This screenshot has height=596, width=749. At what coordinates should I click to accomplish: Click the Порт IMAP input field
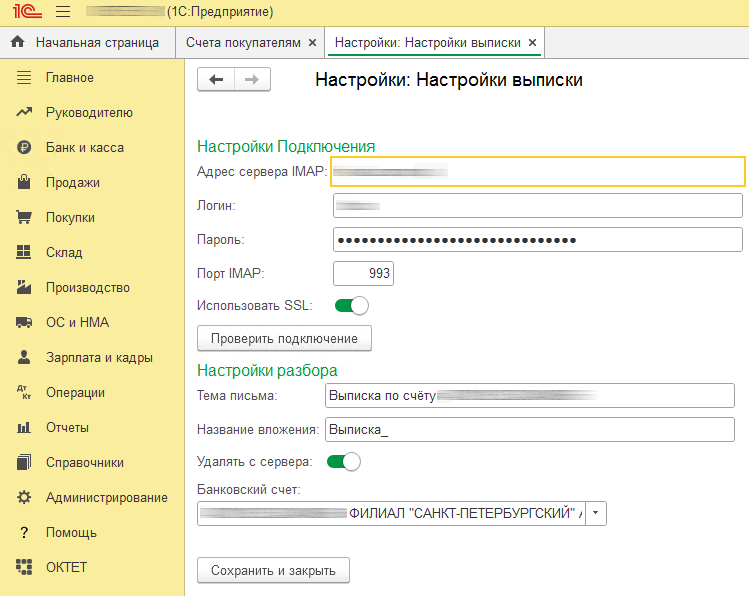[x=363, y=273]
